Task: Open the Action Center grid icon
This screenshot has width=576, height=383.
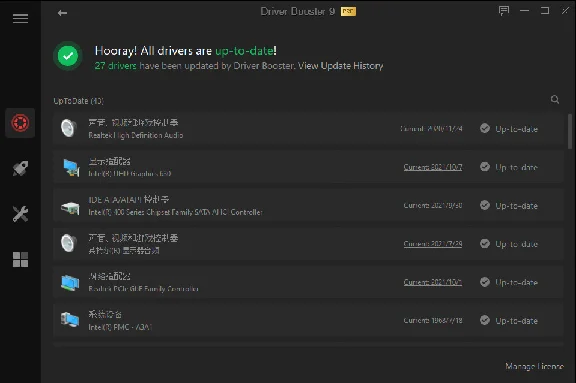Action: pyautogui.click(x=20, y=259)
